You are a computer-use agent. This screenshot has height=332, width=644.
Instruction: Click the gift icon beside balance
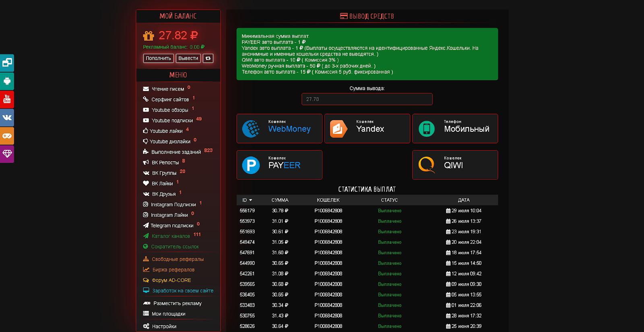(149, 36)
